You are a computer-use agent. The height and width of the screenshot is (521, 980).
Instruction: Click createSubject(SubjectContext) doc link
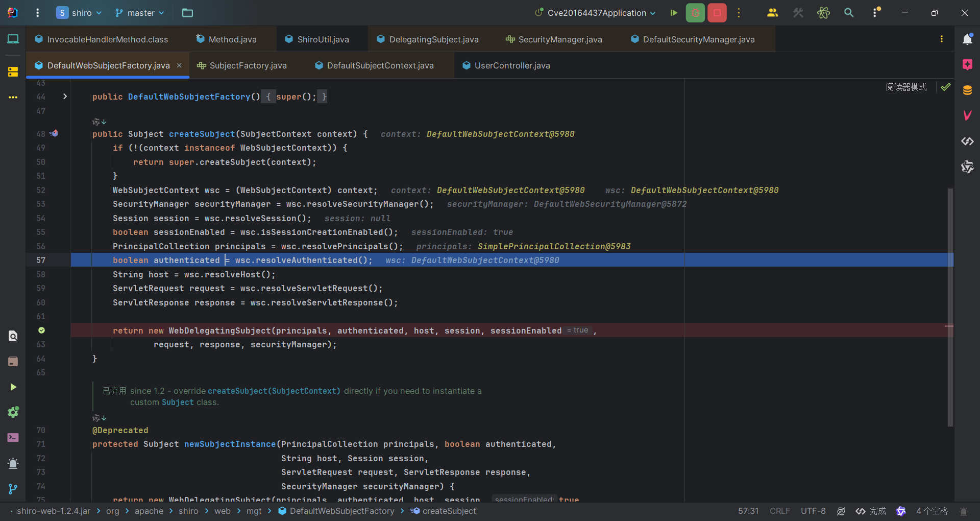coord(274,391)
